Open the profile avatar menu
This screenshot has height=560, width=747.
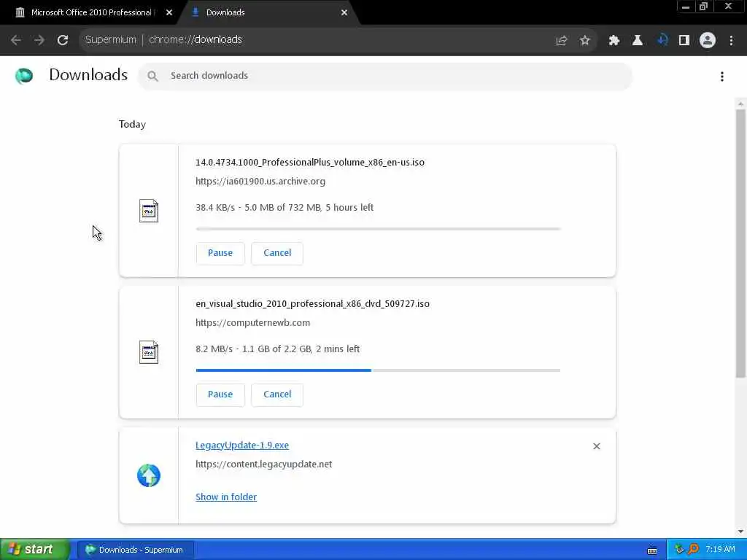pyautogui.click(x=708, y=41)
